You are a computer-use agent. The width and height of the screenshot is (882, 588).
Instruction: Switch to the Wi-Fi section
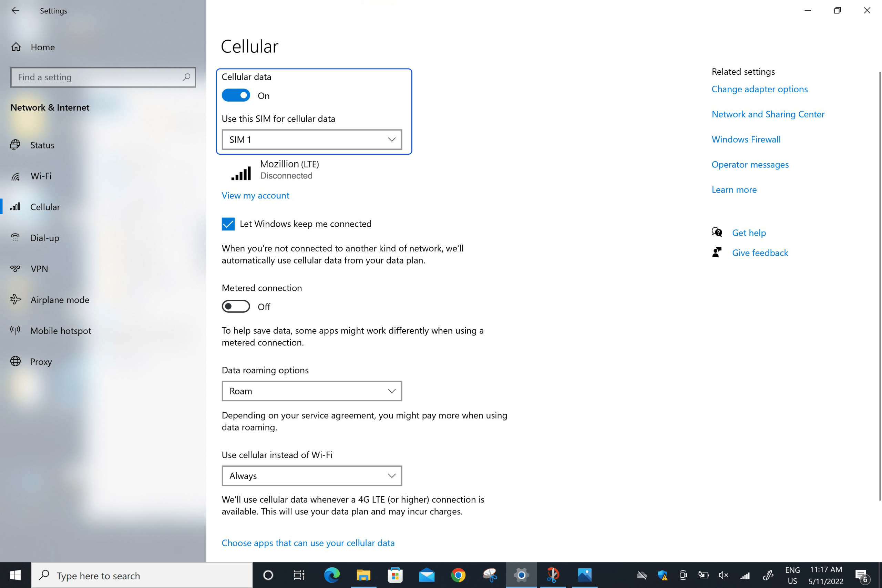41,176
